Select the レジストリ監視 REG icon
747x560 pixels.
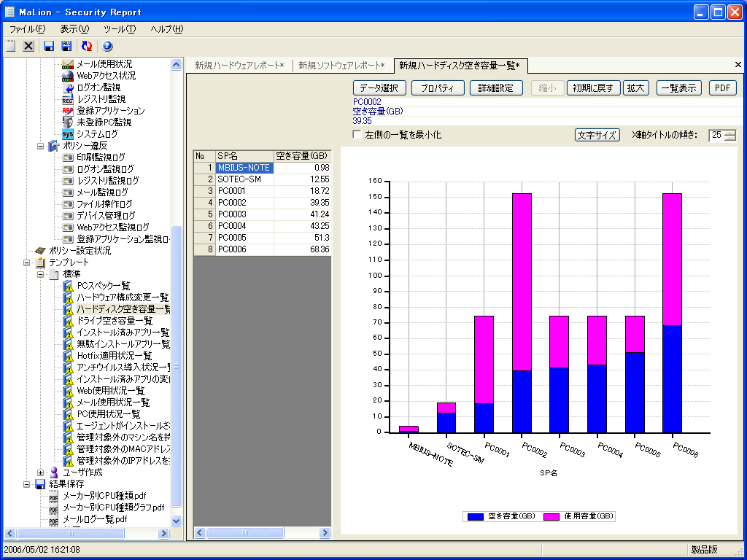coord(68,99)
